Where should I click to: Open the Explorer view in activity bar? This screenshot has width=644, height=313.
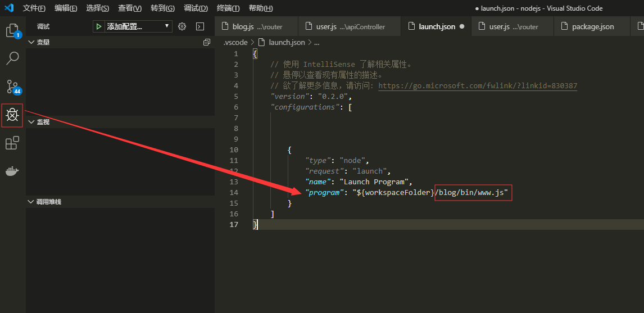(x=12, y=31)
